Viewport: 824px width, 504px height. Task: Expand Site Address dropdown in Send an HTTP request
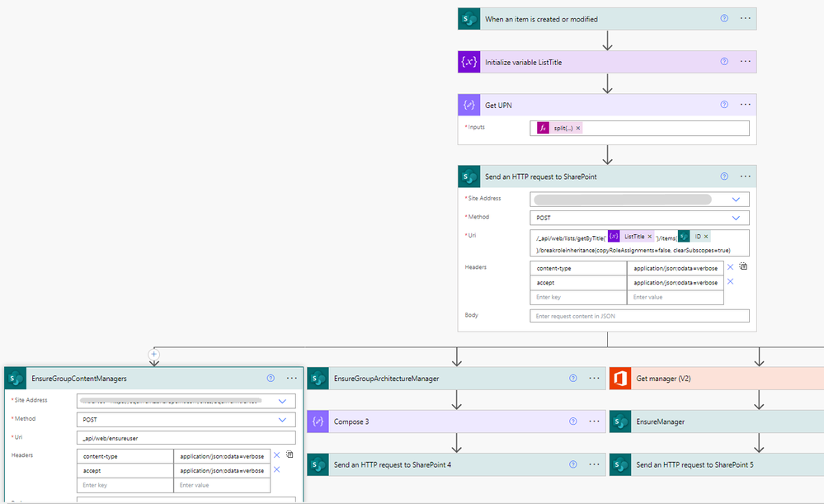[x=736, y=199]
